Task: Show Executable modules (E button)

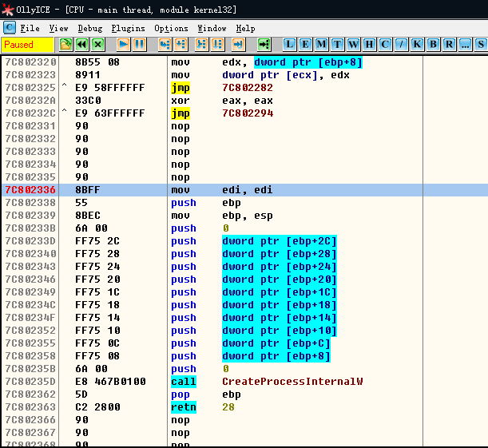Action: (306, 44)
